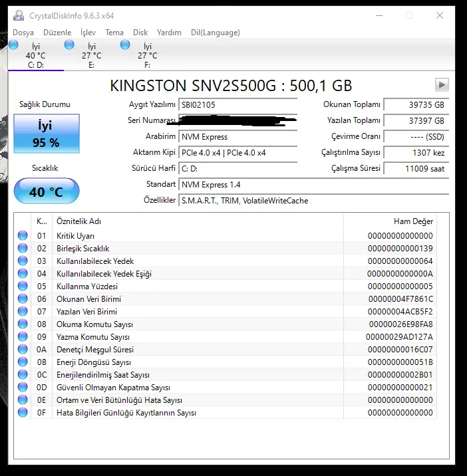Click the CrystalDiskInfo app icon in title bar
The height and width of the screenshot is (476, 467).
[x=19, y=15]
